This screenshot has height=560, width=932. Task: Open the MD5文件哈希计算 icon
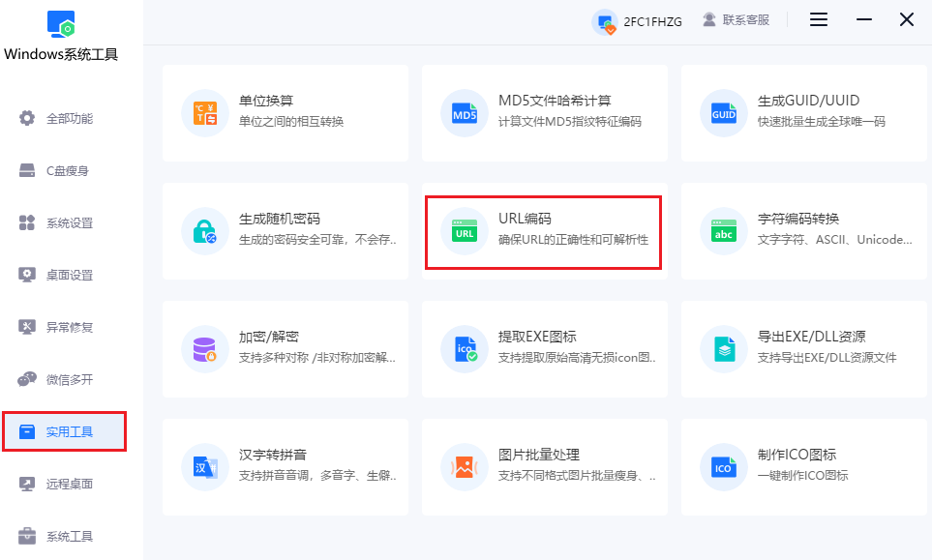(465, 113)
